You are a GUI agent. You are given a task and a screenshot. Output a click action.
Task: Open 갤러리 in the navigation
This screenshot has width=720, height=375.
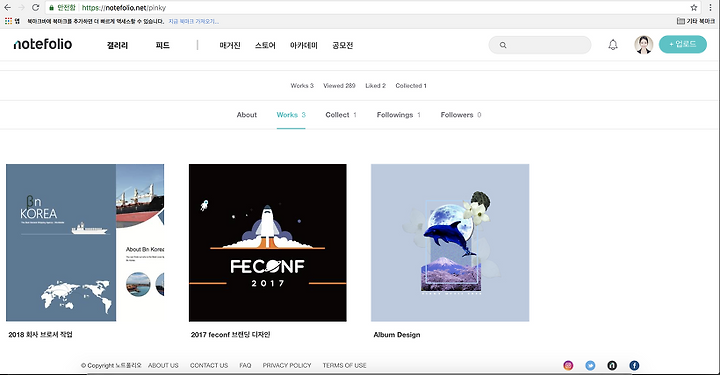pos(117,45)
